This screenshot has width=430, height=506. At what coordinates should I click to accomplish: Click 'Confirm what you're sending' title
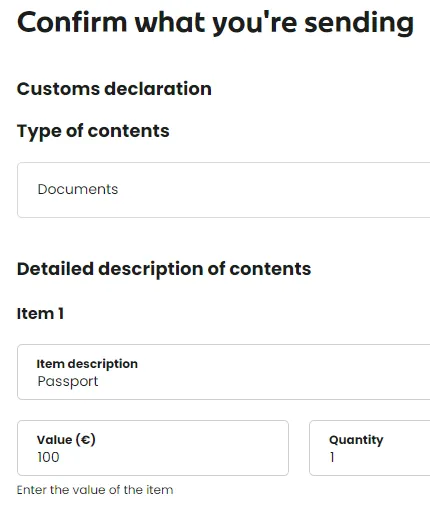coord(216,23)
